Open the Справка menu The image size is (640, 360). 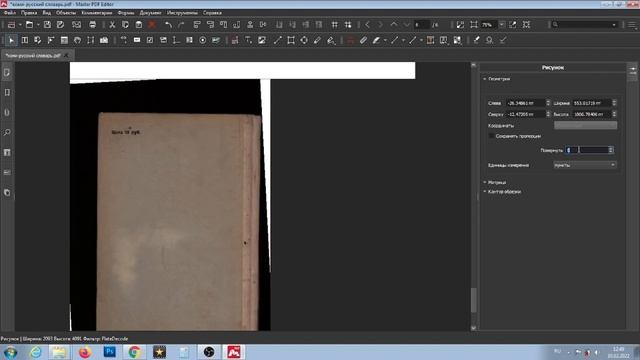[212, 13]
